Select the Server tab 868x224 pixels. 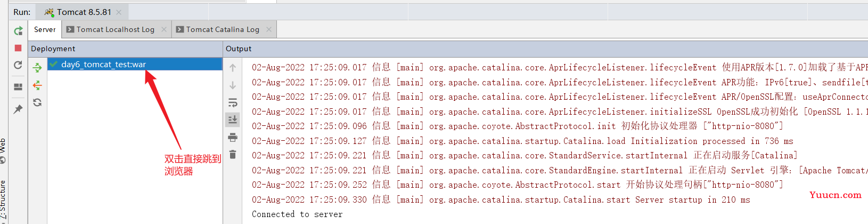(45, 29)
